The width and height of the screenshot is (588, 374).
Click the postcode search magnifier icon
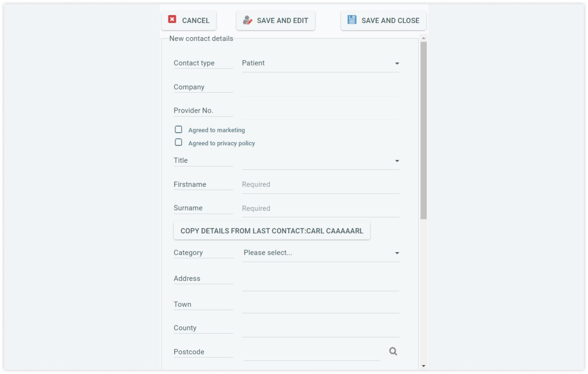click(x=393, y=351)
